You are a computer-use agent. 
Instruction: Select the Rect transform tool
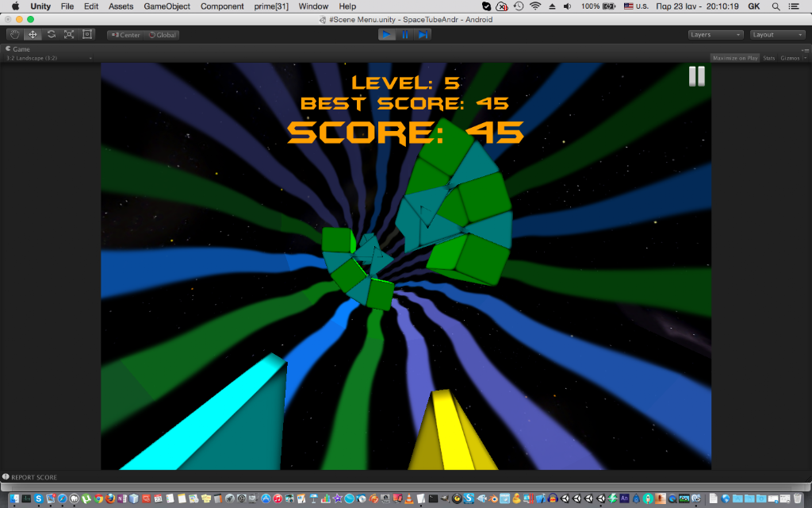(87, 35)
